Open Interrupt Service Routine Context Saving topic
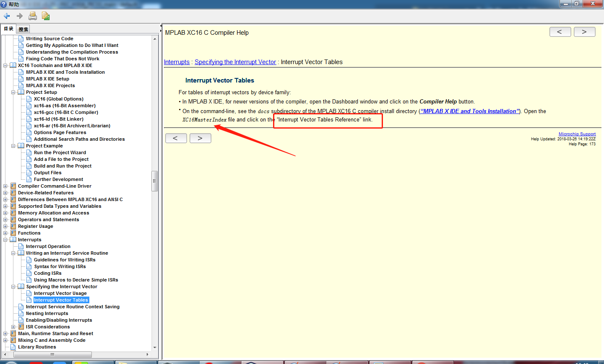 [x=73, y=307]
